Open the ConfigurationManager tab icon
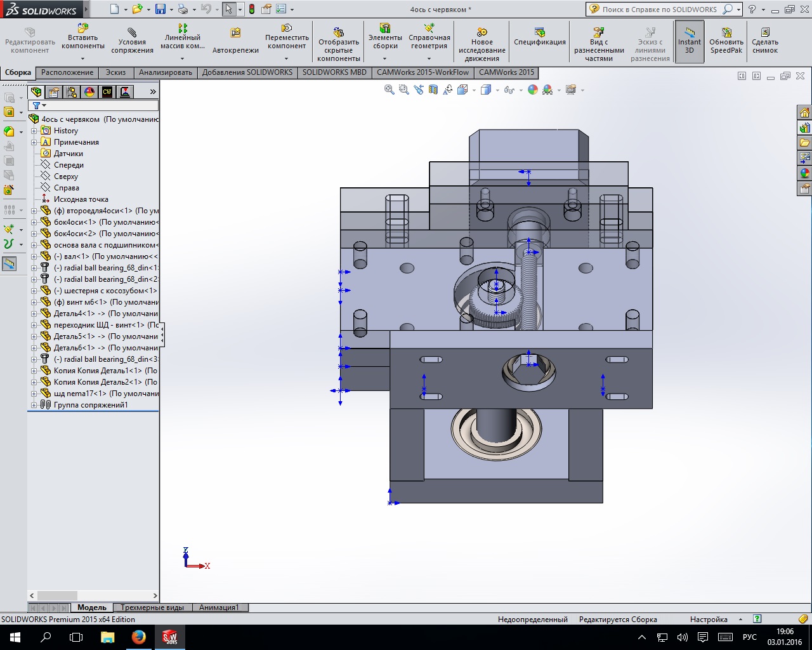 coord(72,92)
